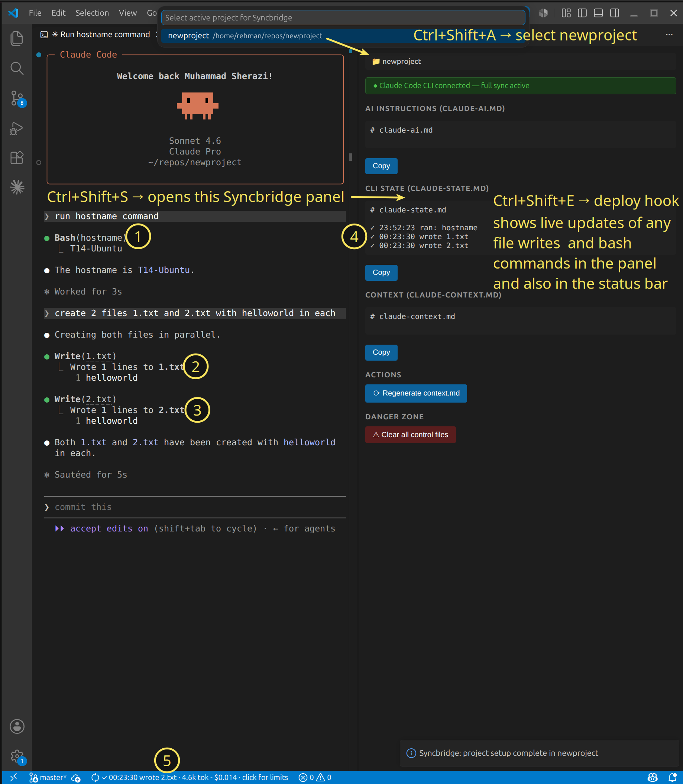Viewport: 683px width, 784px height.
Task: Click the newproject folder label in the Syncbridge panel
Action: tap(396, 61)
